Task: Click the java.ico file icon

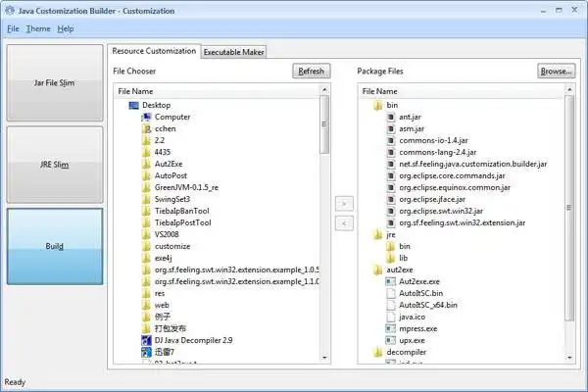Action: pyautogui.click(x=391, y=317)
